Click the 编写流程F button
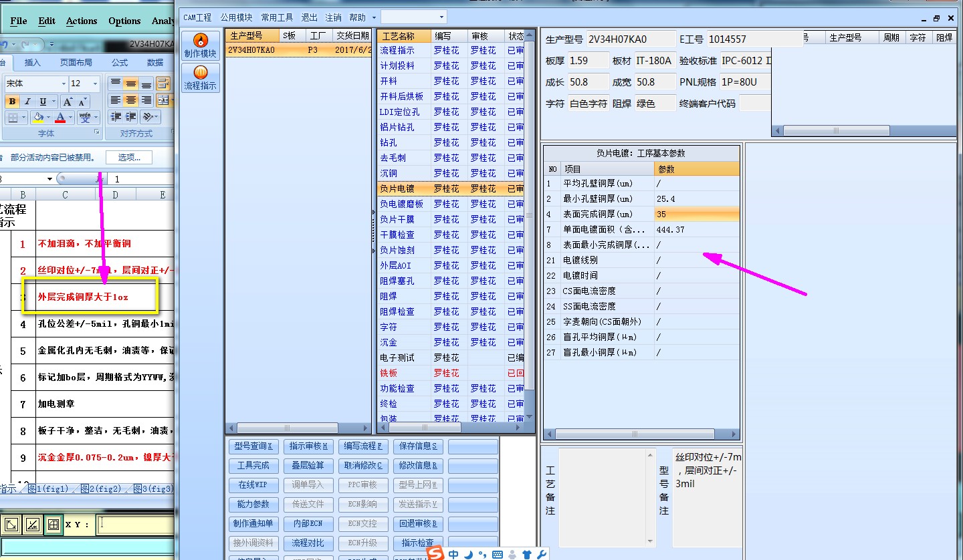The height and width of the screenshot is (560, 963). coord(363,446)
